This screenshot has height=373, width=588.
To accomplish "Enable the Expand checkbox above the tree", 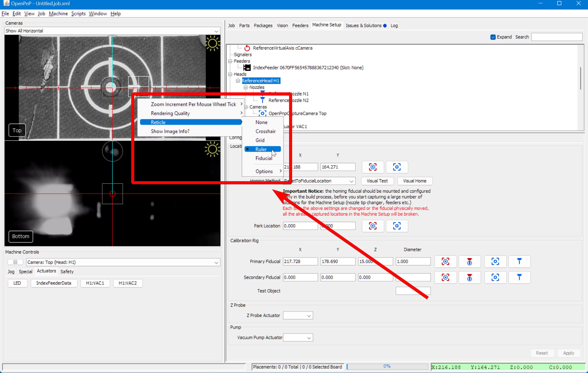I will 493,37.
